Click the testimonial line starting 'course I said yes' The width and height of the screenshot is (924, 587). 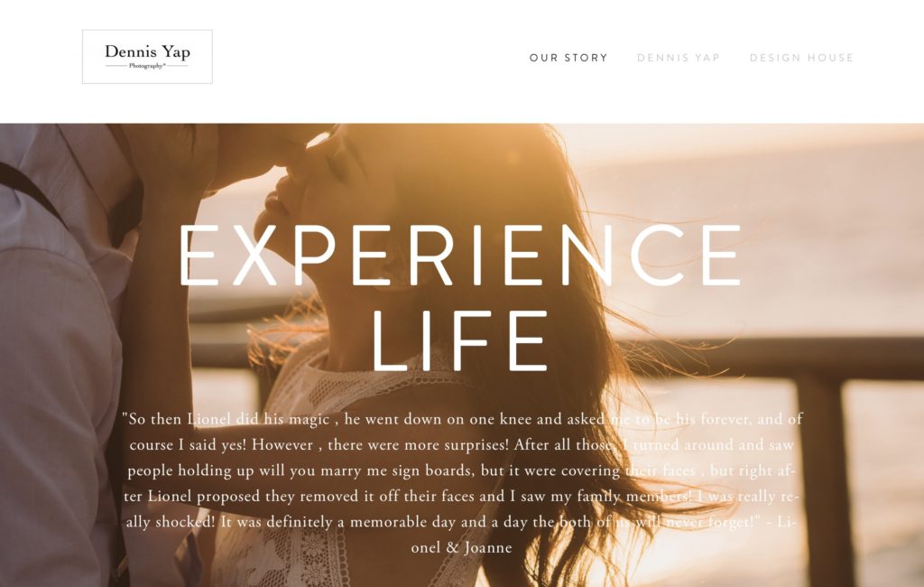coord(462,445)
